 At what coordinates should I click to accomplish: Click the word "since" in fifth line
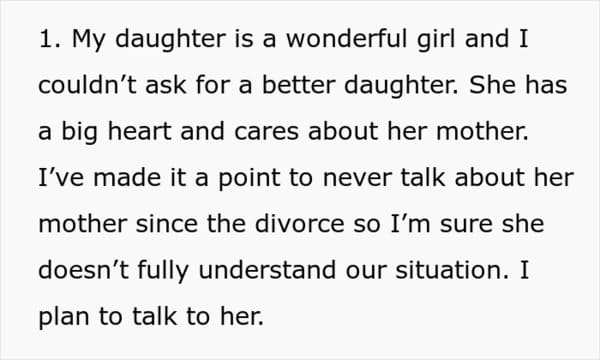pos(166,223)
